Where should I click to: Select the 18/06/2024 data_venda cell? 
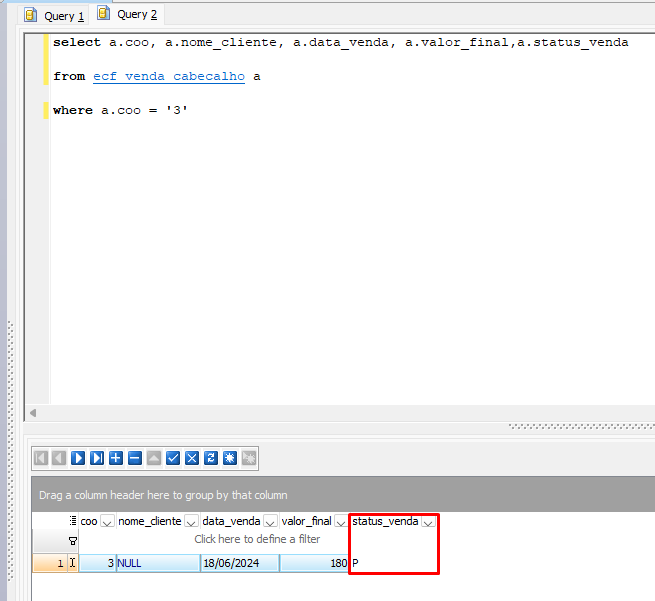pos(239,563)
